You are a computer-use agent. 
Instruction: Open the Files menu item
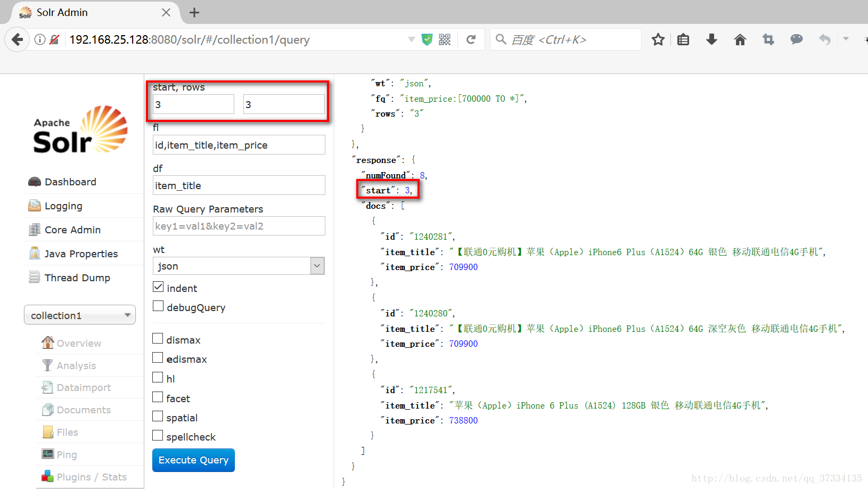[x=67, y=432]
